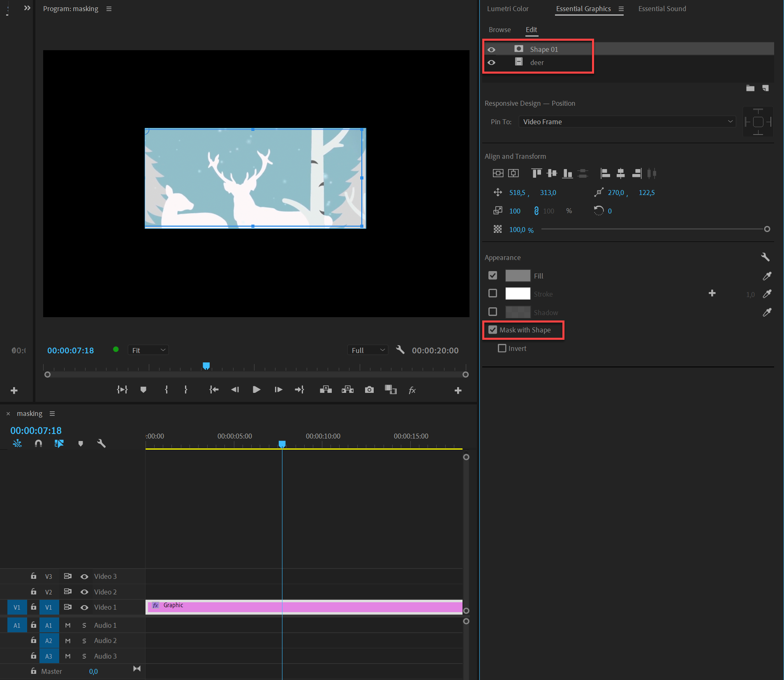Open the playback resolution Full dropdown
784x680 pixels.
tap(367, 350)
